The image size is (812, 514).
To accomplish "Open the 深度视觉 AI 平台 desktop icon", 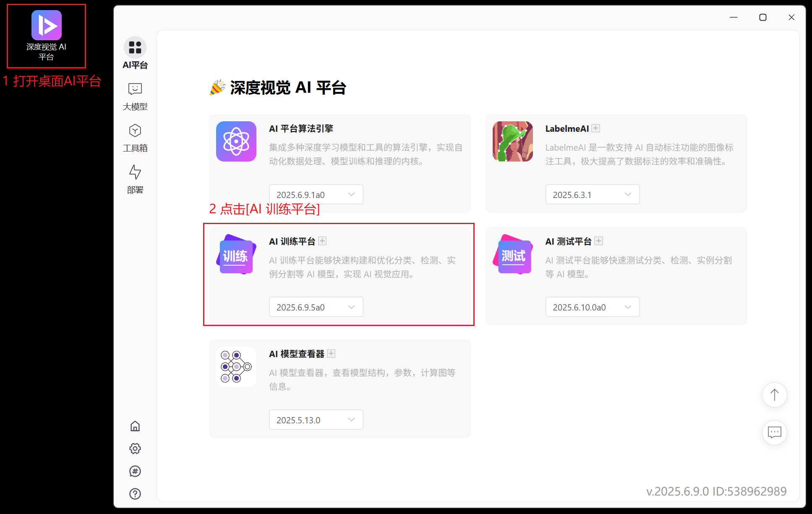I will click(x=47, y=35).
